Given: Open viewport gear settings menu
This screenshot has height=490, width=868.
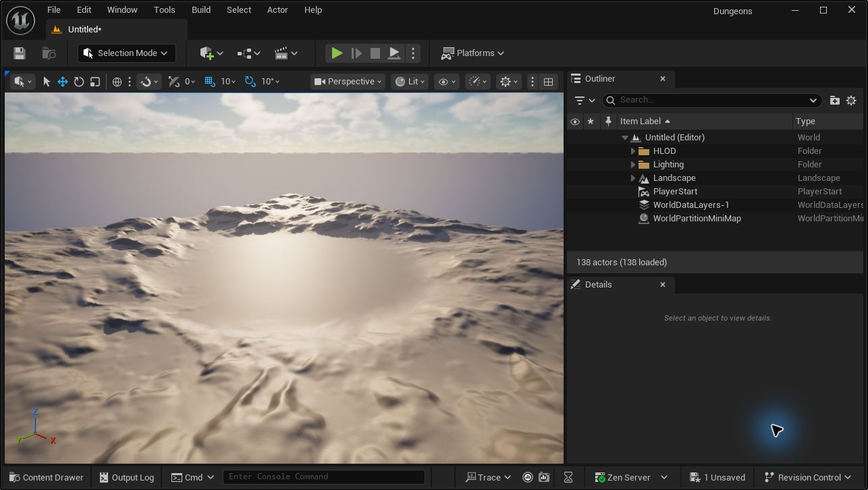Looking at the screenshot, I should (x=509, y=82).
